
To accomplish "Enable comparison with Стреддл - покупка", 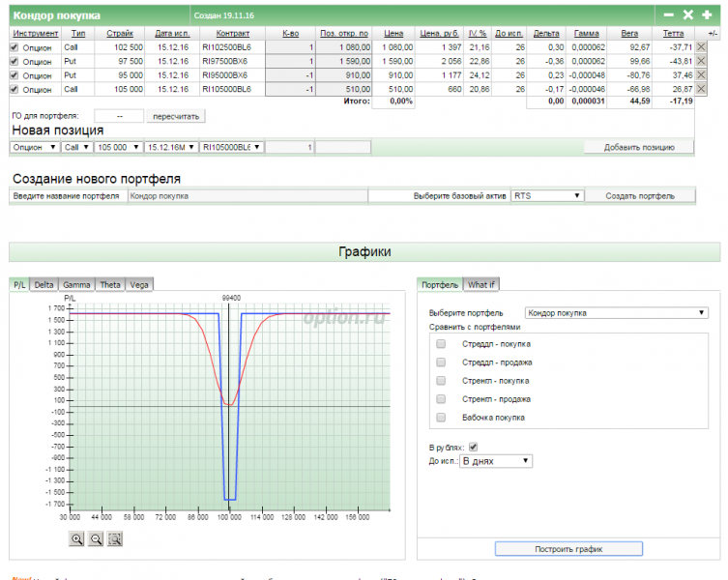I will click(x=441, y=344).
